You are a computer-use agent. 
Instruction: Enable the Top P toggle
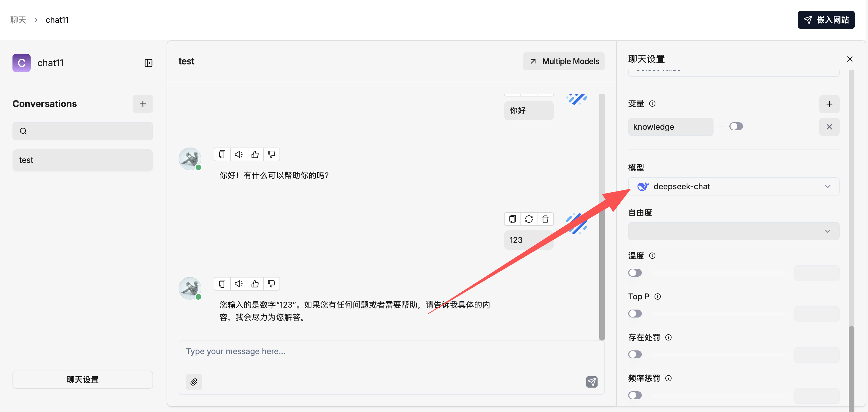(635, 314)
